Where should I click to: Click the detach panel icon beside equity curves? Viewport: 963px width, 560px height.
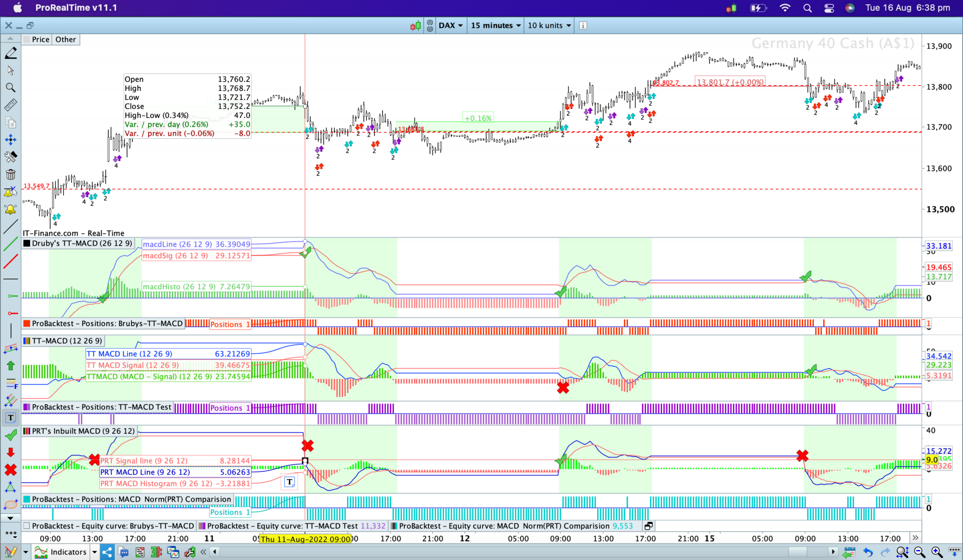[648, 526]
